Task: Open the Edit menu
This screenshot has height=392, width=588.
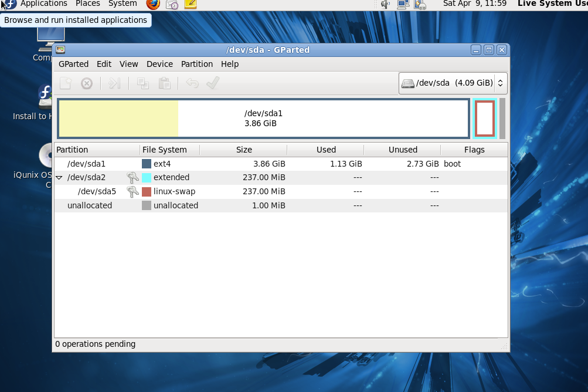Action: (x=104, y=64)
